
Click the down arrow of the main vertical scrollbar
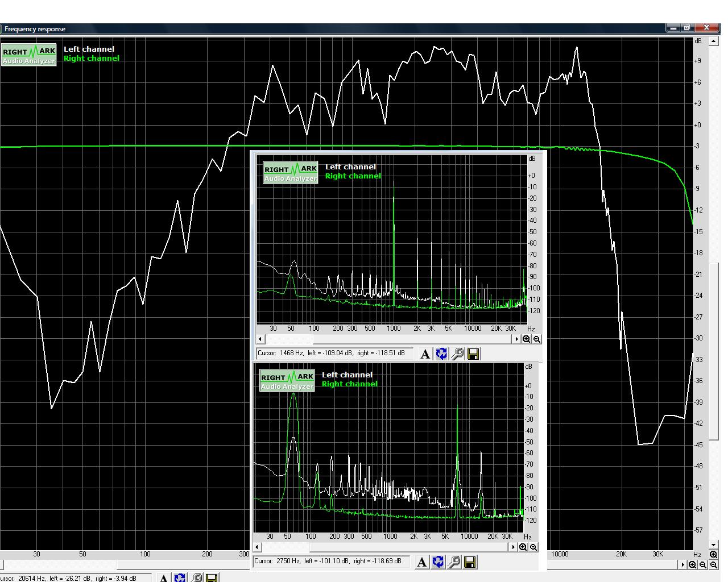tap(714, 545)
